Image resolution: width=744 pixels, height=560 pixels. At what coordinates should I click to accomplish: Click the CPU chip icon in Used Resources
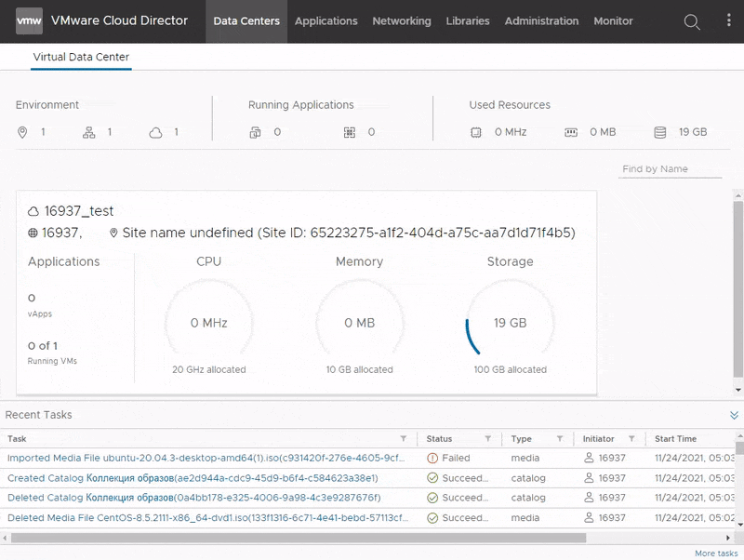(x=475, y=132)
